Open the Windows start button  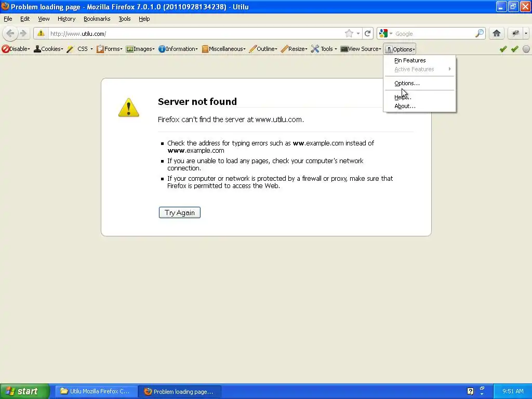[25, 391]
